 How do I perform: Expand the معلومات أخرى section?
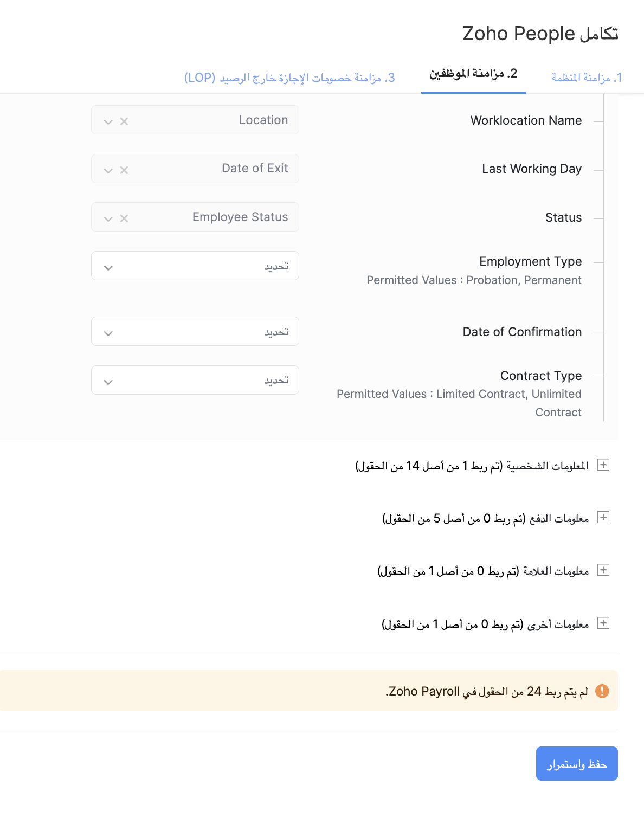[x=603, y=623]
